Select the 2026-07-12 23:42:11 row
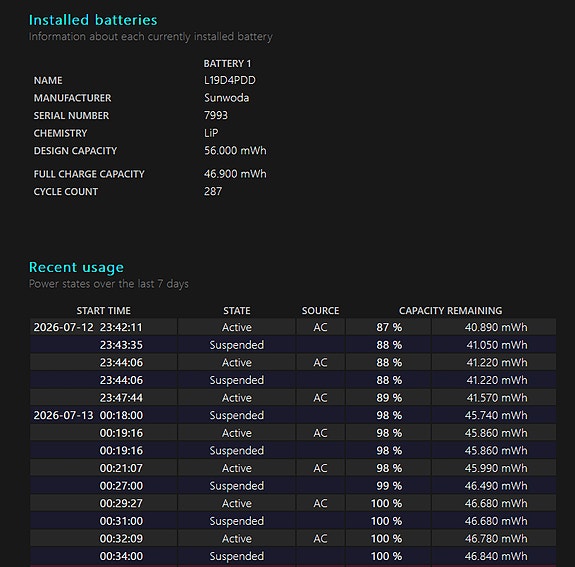The width and height of the screenshot is (575, 567). coord(293,327)
